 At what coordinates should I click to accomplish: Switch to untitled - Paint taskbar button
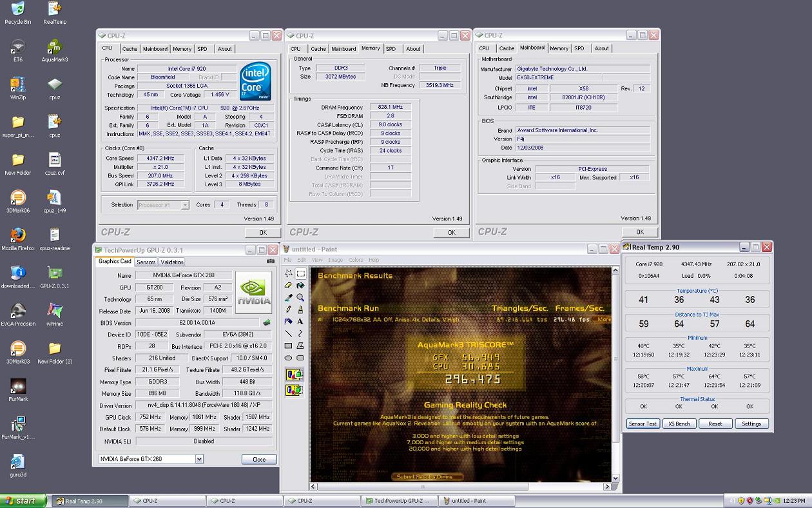click(x=476, y=501)
